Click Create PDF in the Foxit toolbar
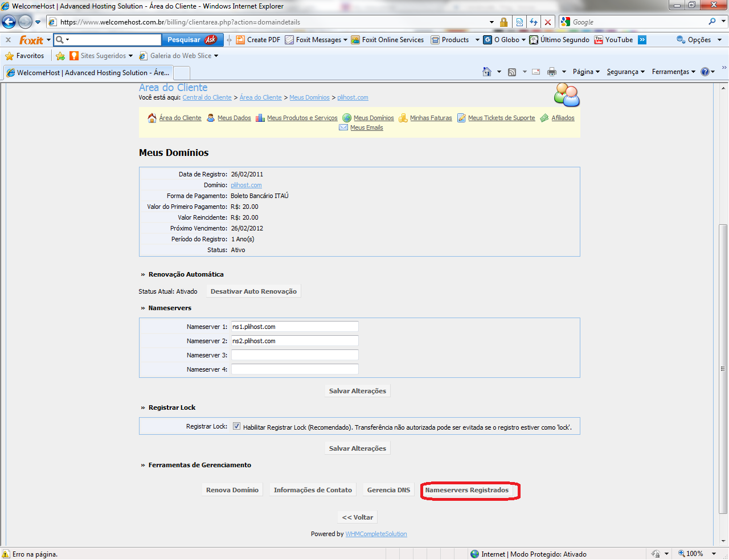This screenshot has width=729, height=560. 258,40
